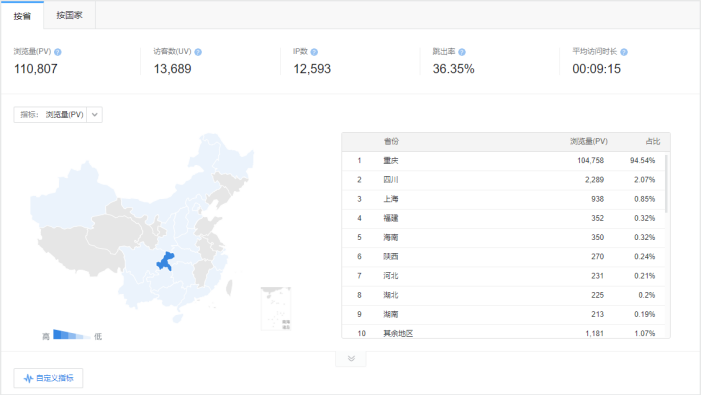Click the total PV value 110,807
Image resolution: width=701 pixels, height=396 pixels.
tap(36, 69)
